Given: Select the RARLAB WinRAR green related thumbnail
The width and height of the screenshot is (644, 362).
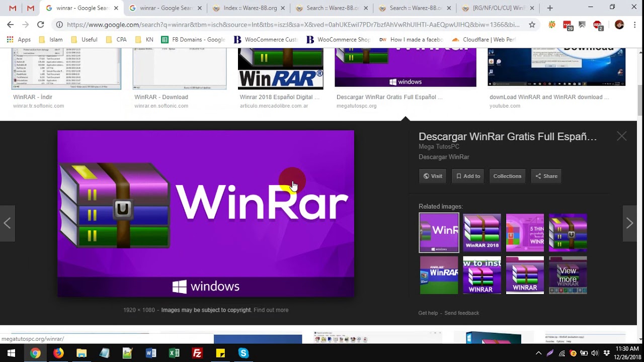Looking at the screenshot, I should coord(439,275).
